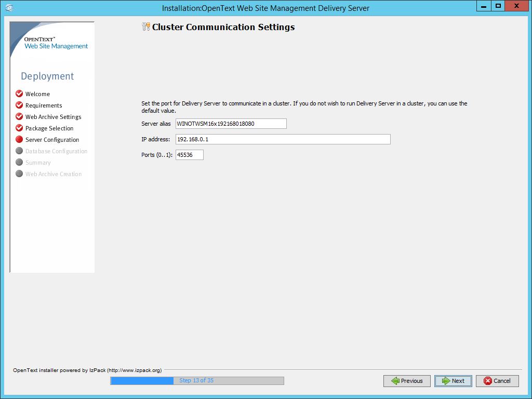Viewport: 532px width, 399px height.
Task: Click the Ports (0..1) label
Action: click(157, 155)
